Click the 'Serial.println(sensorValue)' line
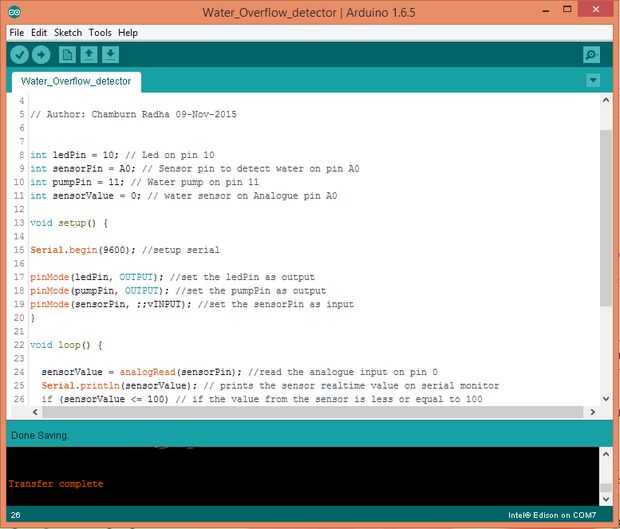620x529 pixels. coord(270,385)
